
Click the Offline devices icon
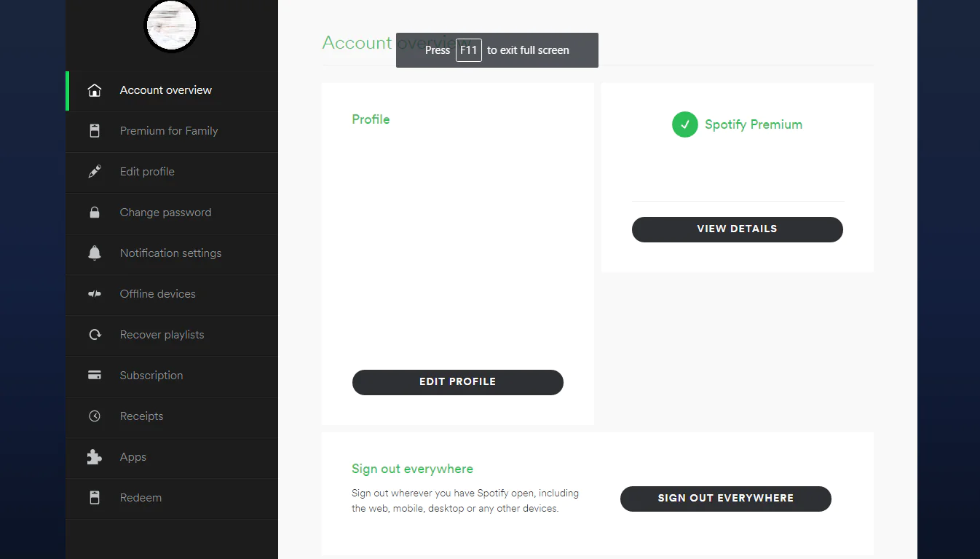point(95,294)
